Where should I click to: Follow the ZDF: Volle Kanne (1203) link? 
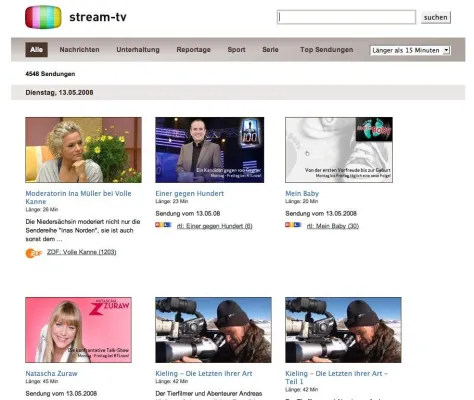coord(82,252)
